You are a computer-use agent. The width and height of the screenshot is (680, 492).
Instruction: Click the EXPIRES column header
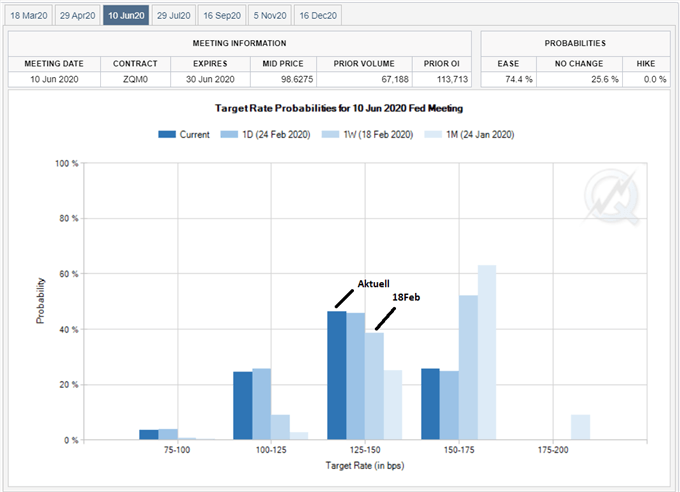(210, 64)
